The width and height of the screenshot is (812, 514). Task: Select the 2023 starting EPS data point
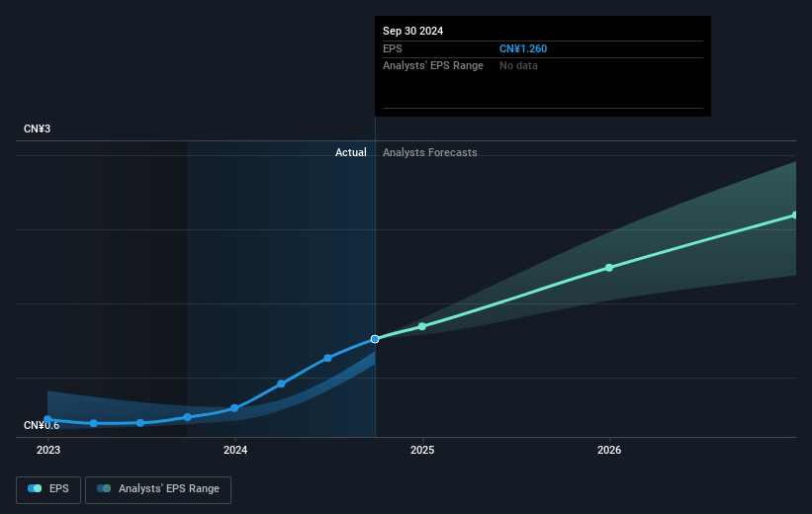(47, 419)
